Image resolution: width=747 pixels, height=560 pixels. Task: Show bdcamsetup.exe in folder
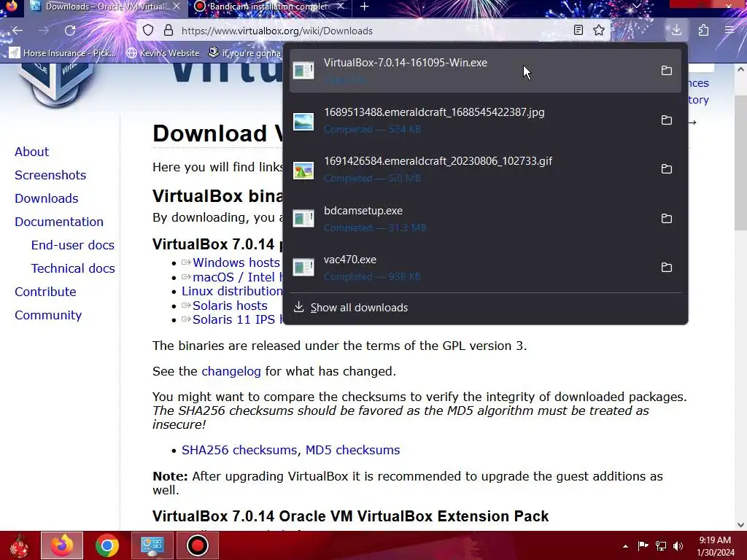[x=667, y=219]
